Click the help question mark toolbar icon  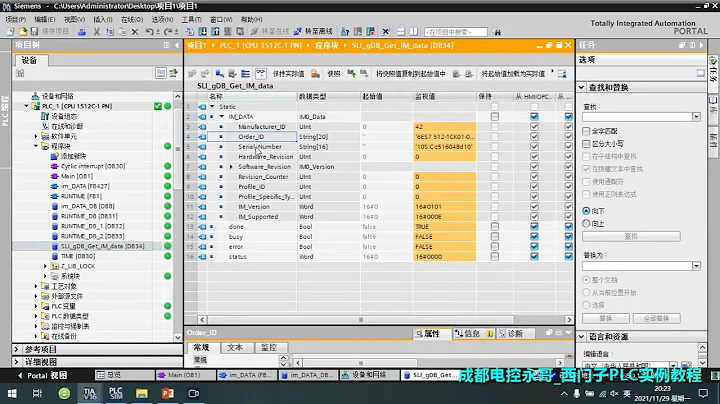tap(345, 32)
